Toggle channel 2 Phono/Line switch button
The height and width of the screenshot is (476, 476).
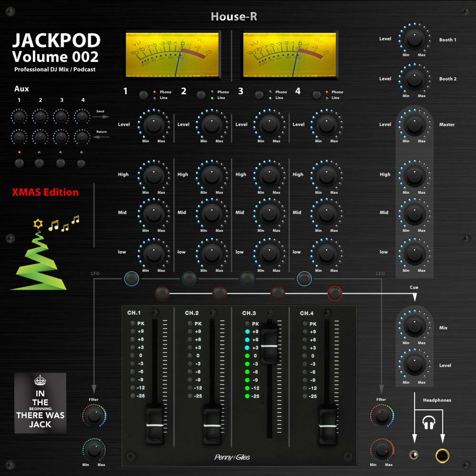[201, 95]
